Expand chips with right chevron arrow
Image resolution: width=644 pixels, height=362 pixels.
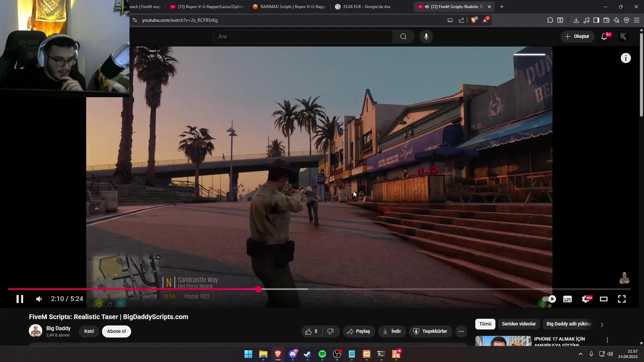pyautogui.click(x=602, y=324)
